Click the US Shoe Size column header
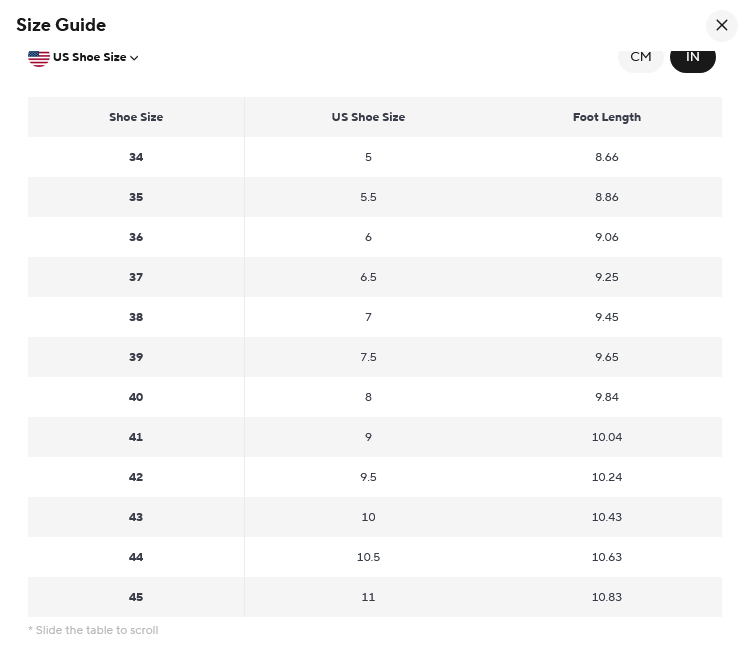Image resolution: width=750 pixels, height=649 pixels. (368, 117)
